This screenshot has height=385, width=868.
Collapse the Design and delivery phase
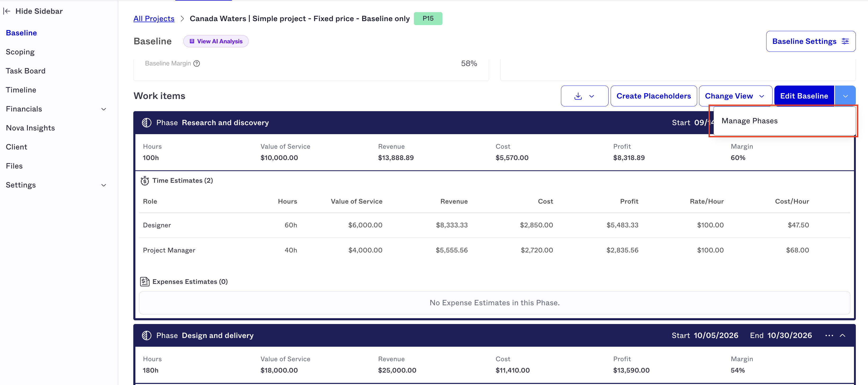pyautogui.click(x=842, y=336)
